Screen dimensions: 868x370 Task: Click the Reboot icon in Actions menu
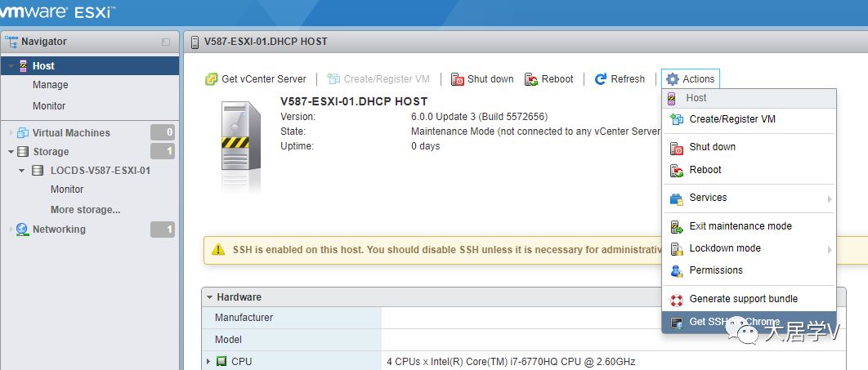pyautogui.click(x=677, y=171)
